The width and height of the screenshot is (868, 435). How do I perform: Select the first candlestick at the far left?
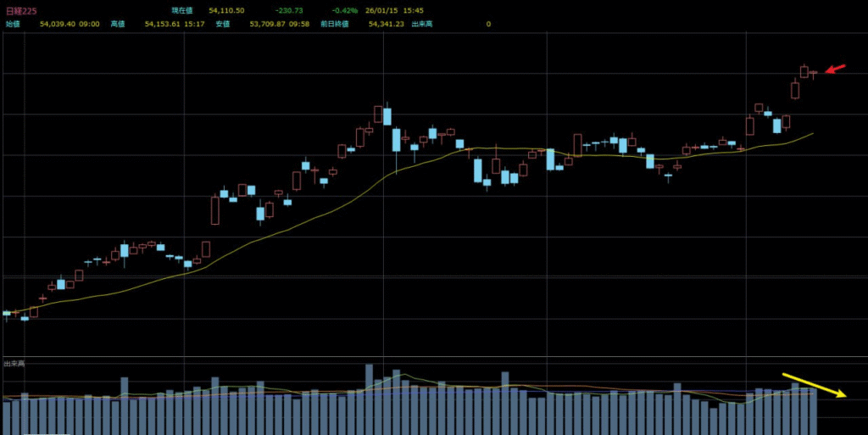tap(7, 314)
